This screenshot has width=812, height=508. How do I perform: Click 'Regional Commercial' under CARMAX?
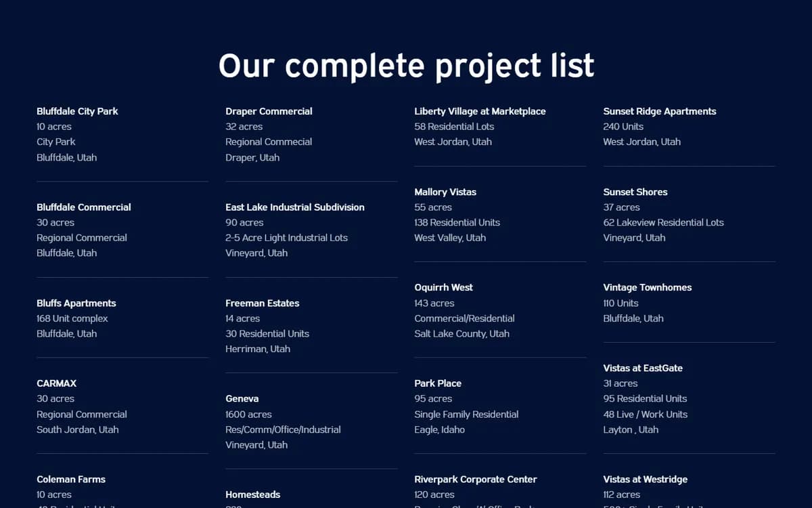(x=82, y=415)
